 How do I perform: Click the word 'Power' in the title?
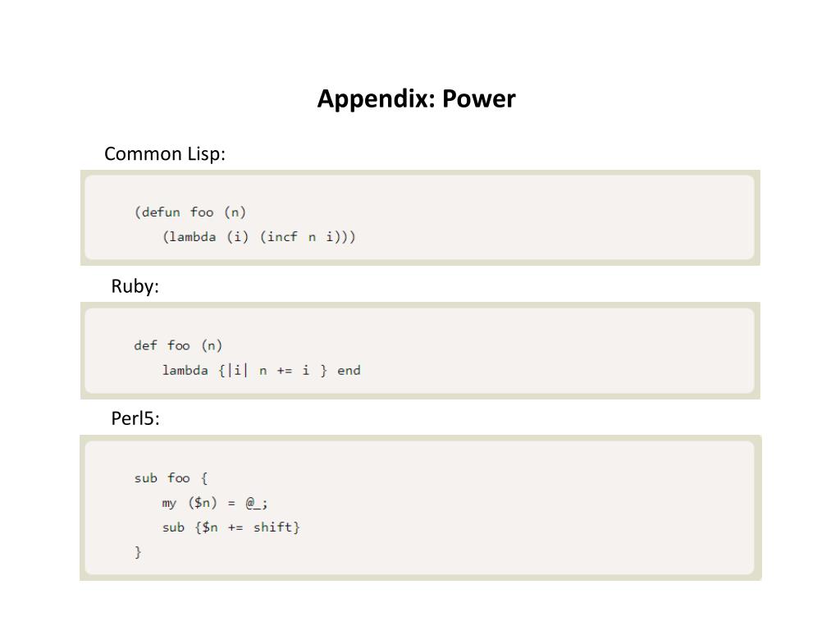coord(479,99)
